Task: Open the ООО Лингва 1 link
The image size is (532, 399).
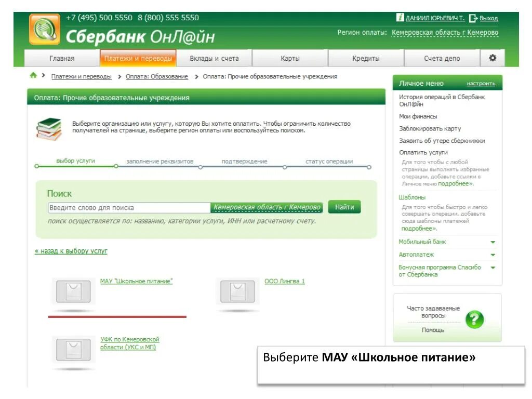Action: click(285, 281)
